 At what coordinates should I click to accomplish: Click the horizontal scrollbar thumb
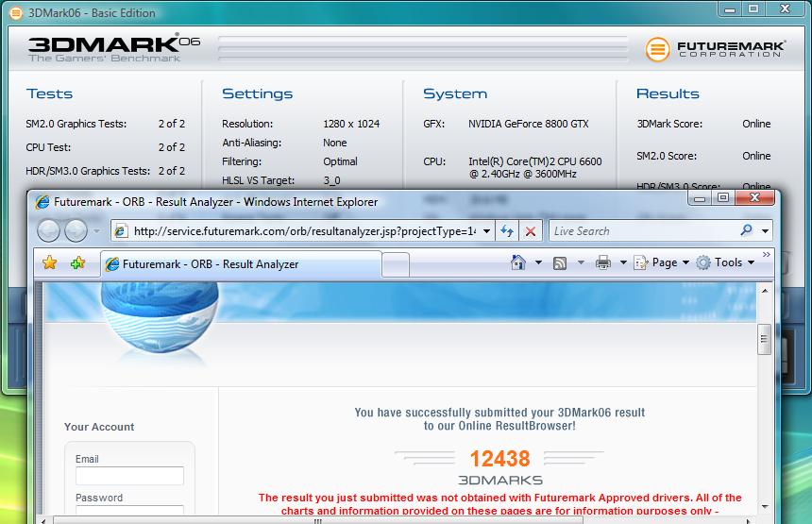(x=317, y=520)
